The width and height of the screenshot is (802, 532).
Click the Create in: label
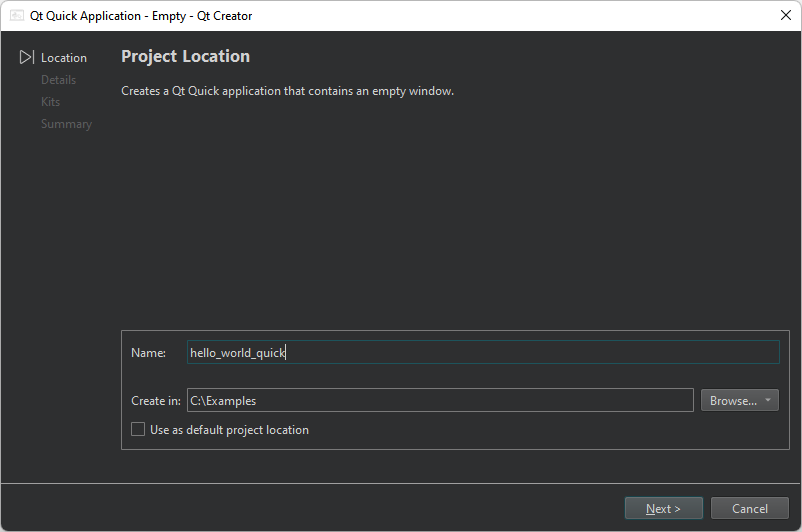click(x=156, y=401)
